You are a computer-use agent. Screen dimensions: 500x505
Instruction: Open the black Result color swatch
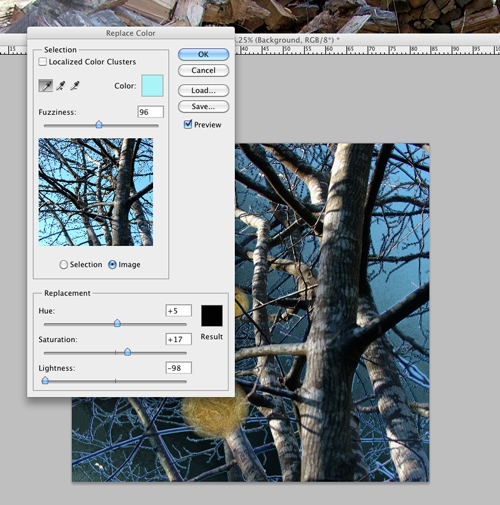(212, 315)
